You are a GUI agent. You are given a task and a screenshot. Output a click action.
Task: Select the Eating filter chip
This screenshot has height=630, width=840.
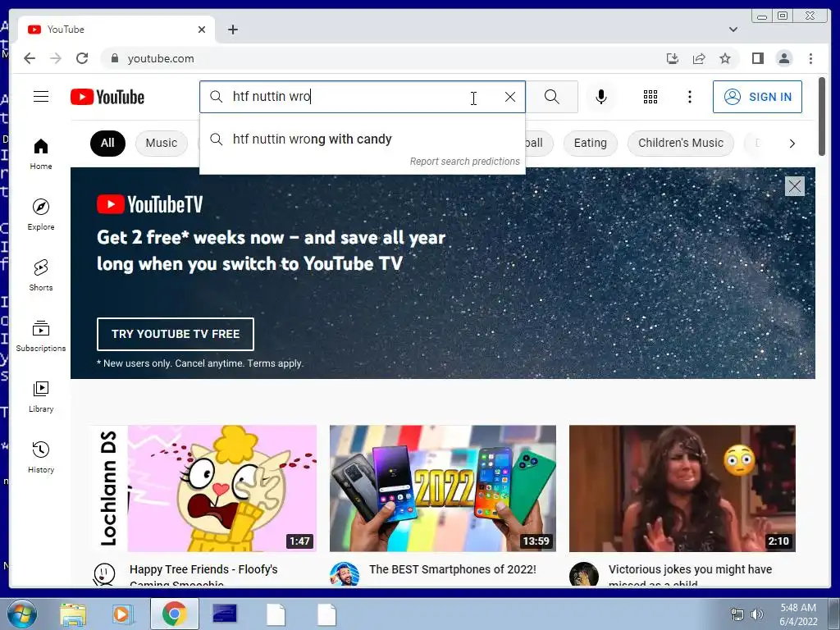tap(591, 143)
